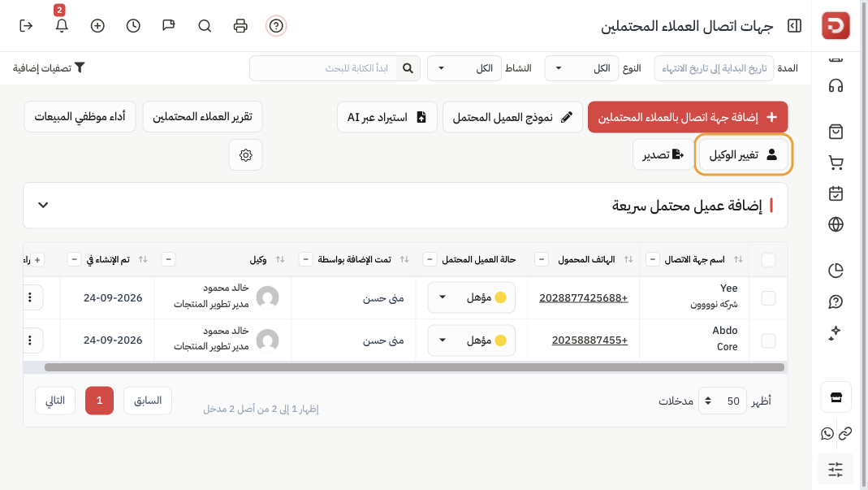Image resolution: width=868 pixels, height=490 pixels.
Task: Click إضافة جهة اتصال بالعملاء المحتملين button
Action: tap(688, 117)
